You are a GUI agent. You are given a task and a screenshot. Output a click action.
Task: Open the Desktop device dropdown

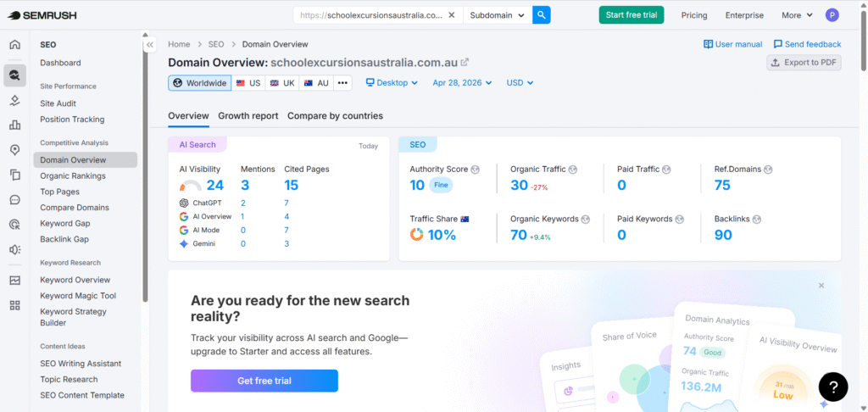click(x=392, y=83)
